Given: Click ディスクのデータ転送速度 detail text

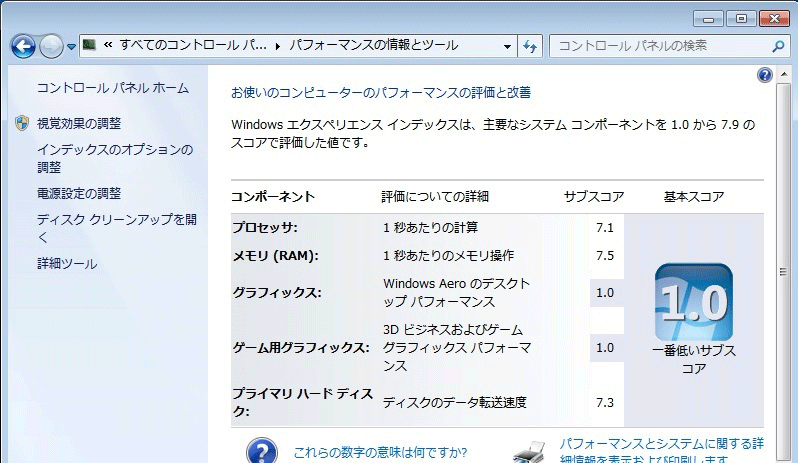Looking at the screenshot, I should pyautogui.click(x=454, y=402).
